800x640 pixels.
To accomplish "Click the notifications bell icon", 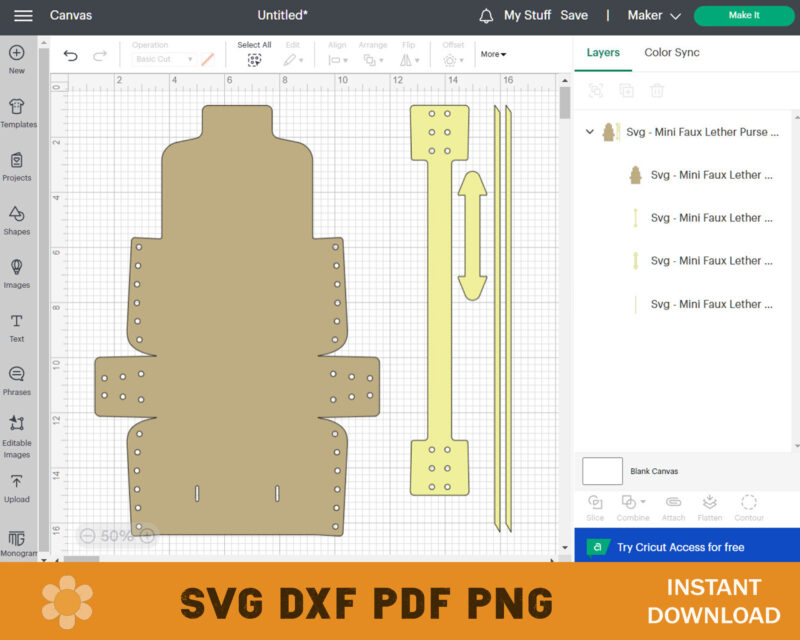I will click(x=486, y=16).
